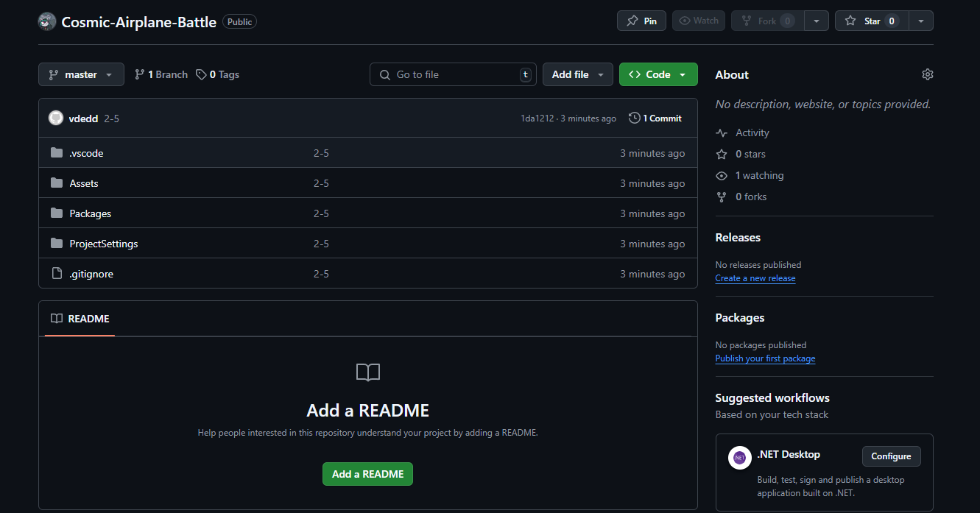Click the folder icon for ProjectSettings

[57, 244]
